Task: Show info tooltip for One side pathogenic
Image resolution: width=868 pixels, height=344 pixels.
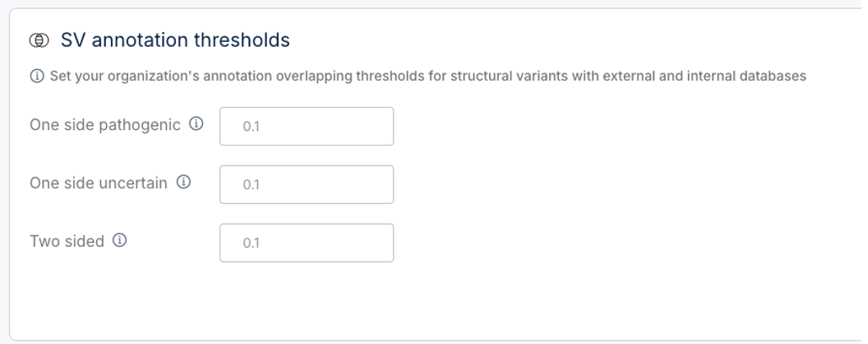Action: pyautogui.click(x=196, y=123)
